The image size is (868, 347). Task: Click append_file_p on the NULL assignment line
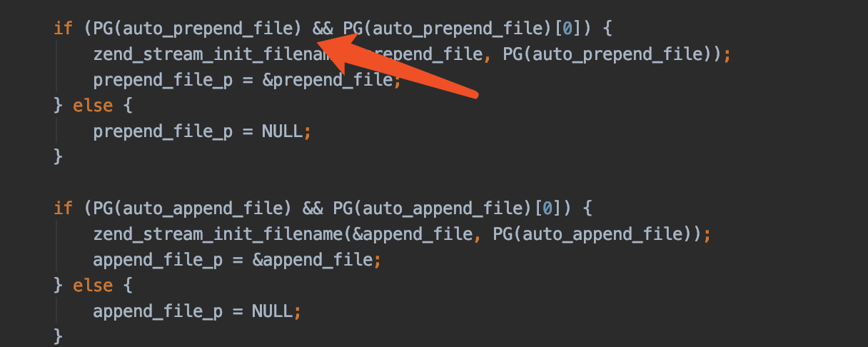[158, 311]
